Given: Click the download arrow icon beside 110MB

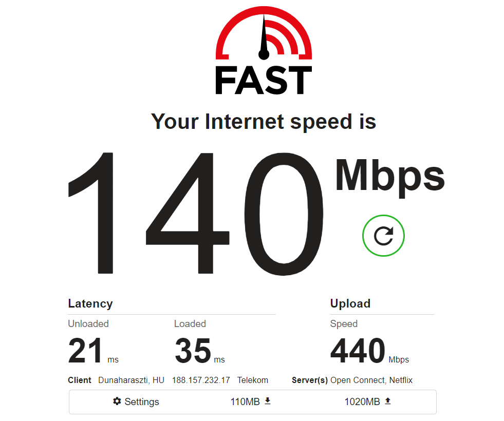Looking at the screenshot, I should [268, 401].
